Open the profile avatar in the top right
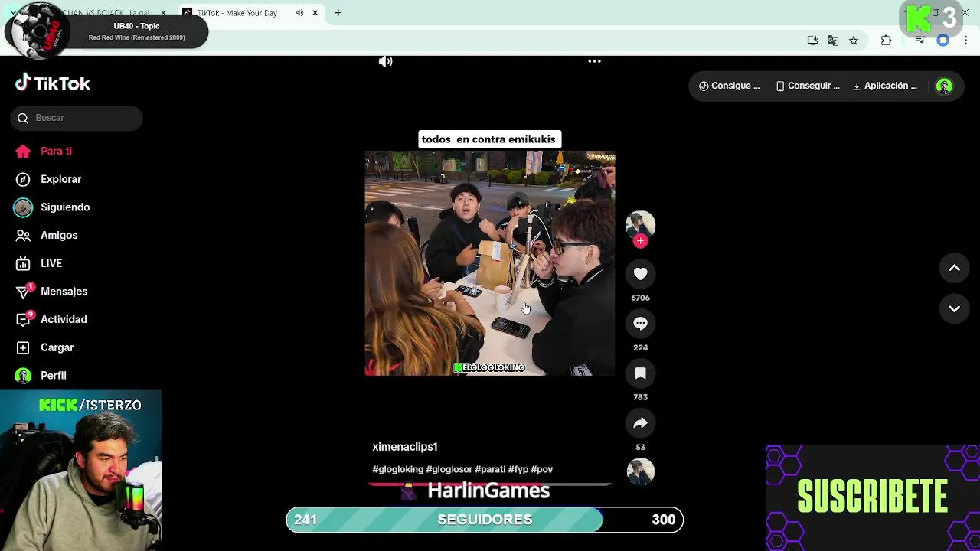The width and height of the screenshot is (980, 551). [x=945, y=86]
